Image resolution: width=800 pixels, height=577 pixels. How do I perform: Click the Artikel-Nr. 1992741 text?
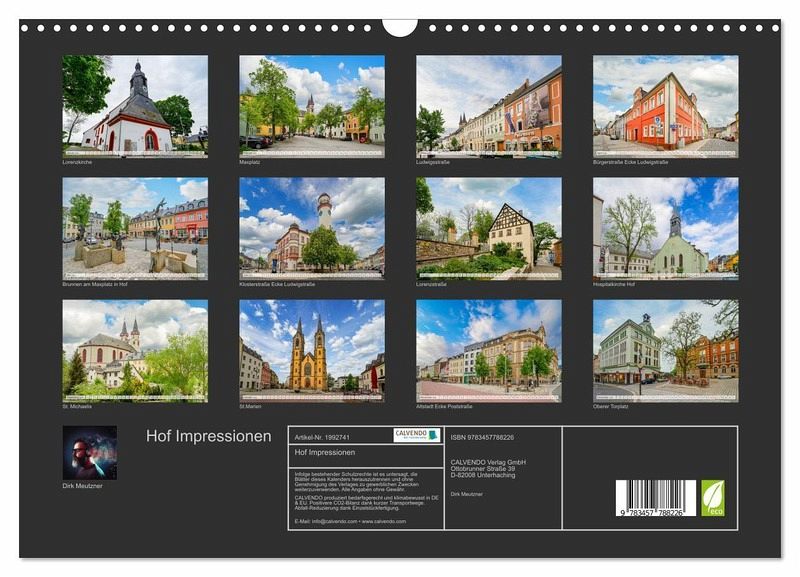[322, 437]
